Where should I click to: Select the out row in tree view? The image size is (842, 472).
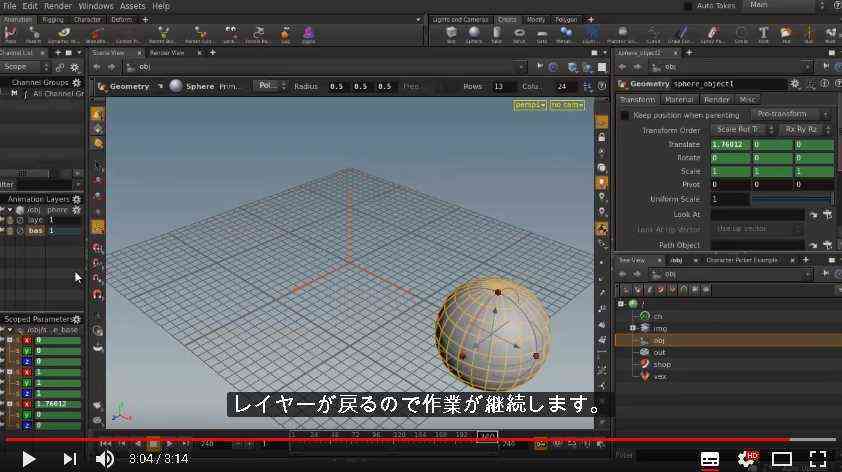(728, 352)
